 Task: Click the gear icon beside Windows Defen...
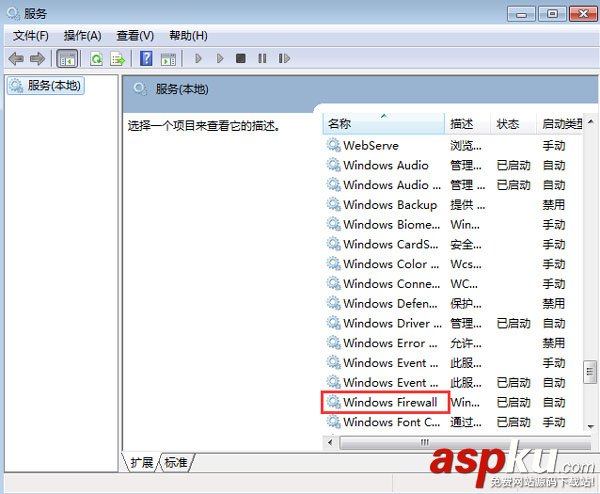(x=334, y=303)
